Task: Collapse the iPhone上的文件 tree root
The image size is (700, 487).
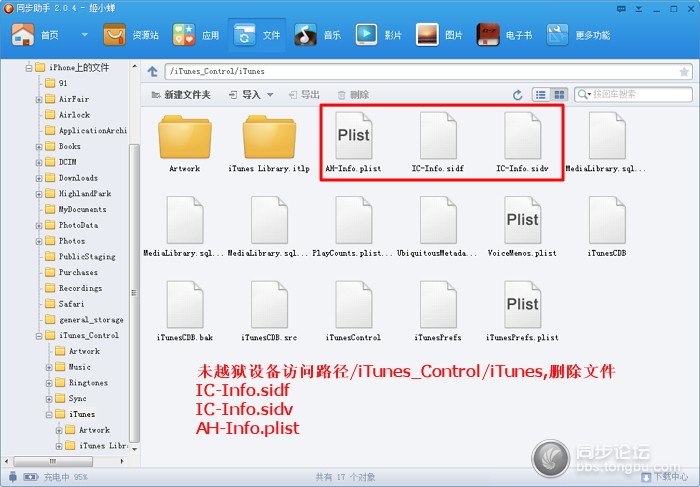Action: point(29,68)
